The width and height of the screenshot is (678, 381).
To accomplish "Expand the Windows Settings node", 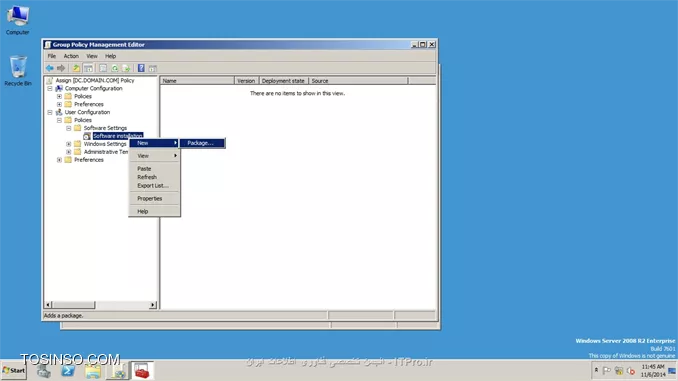I will [x=68, y=144].
